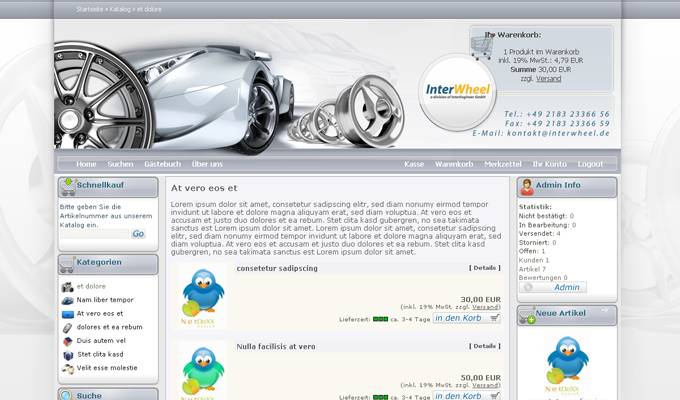
Task: Add consetetur sadipscing to cart via in den Korb
Action: coord(467,318)
